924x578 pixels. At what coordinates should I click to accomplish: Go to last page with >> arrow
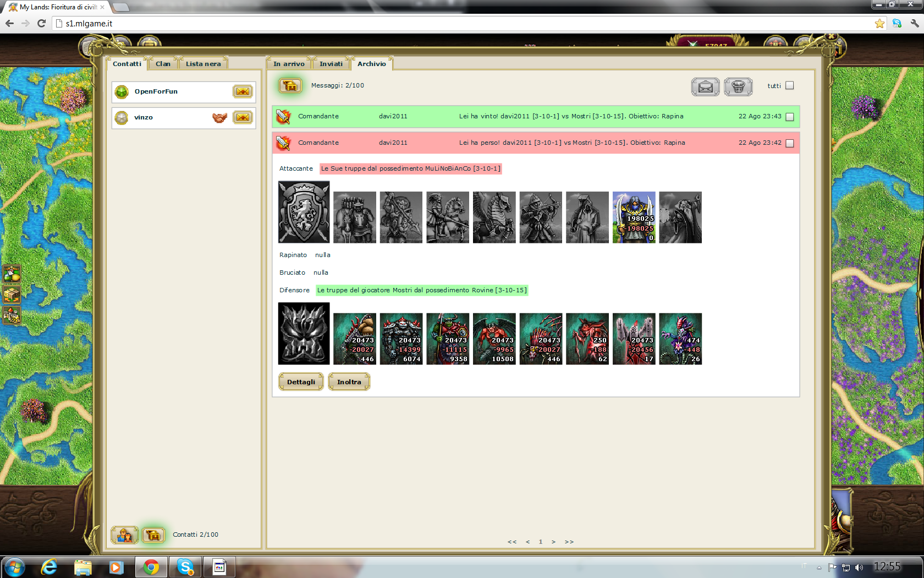click(569, 542)
